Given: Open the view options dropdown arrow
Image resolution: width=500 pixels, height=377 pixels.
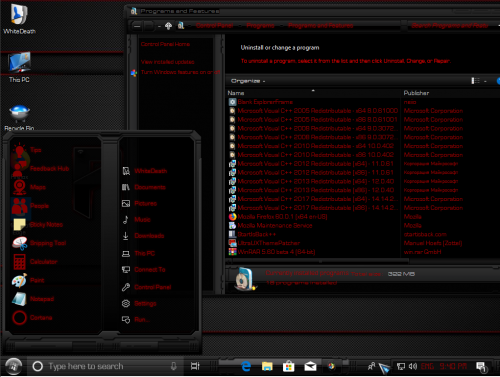Looking at the screenshot, I should [485, 81].
